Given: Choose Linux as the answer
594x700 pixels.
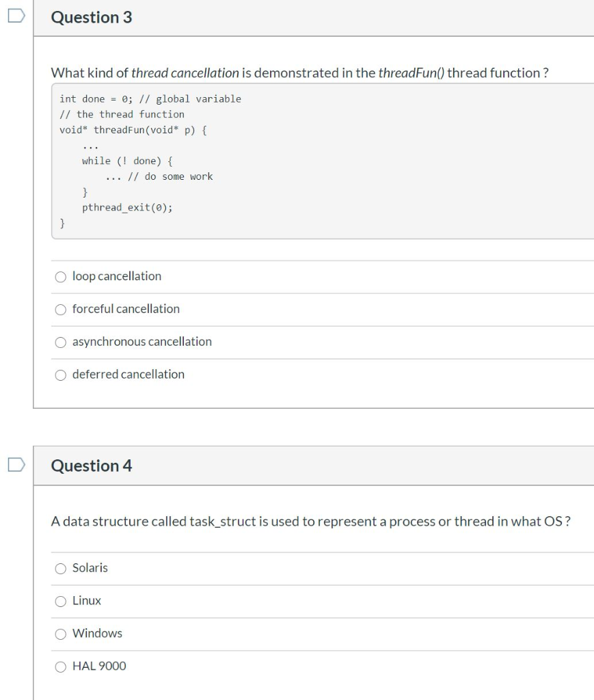Looking at the screenshot, I should coord(62,600).
